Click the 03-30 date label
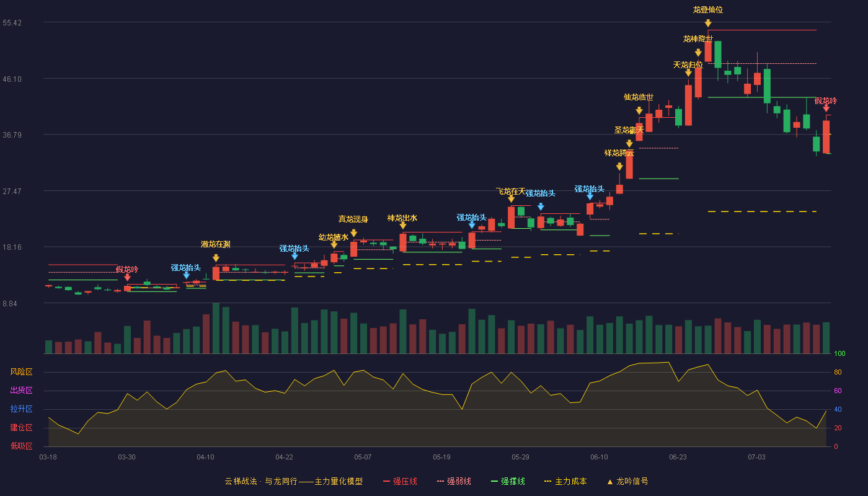 click(x=126, y=457)
